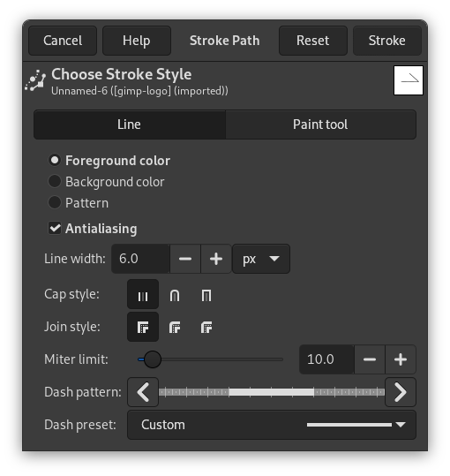Shift dash pattern left with arrow
The width and height of the screenshot is (450, 476).
[x=143, y=392]
